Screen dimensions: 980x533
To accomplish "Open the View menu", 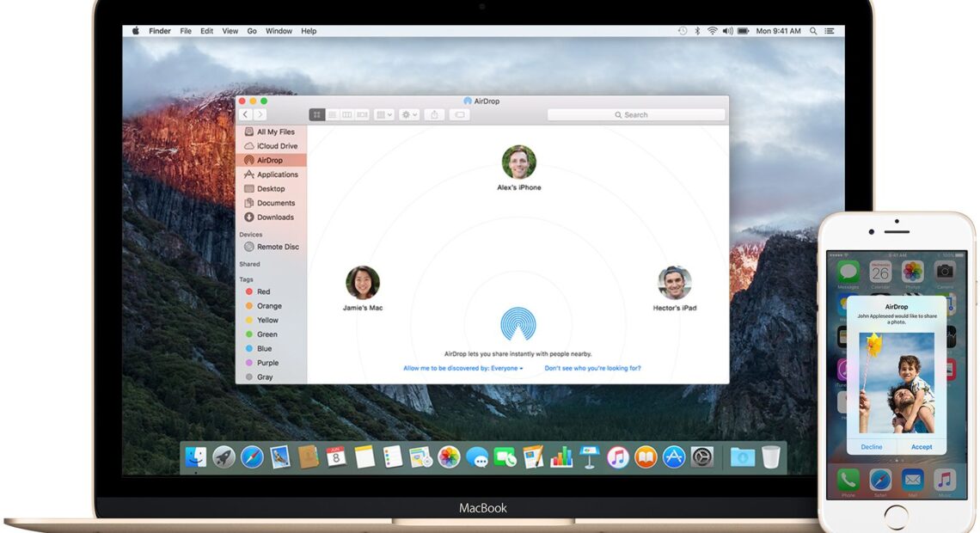I will [x=230, y=31].
